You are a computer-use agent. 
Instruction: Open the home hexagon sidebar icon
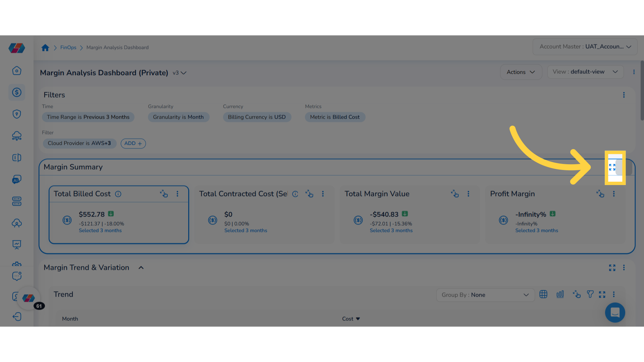pyautogui.click(x=17, y=71)
